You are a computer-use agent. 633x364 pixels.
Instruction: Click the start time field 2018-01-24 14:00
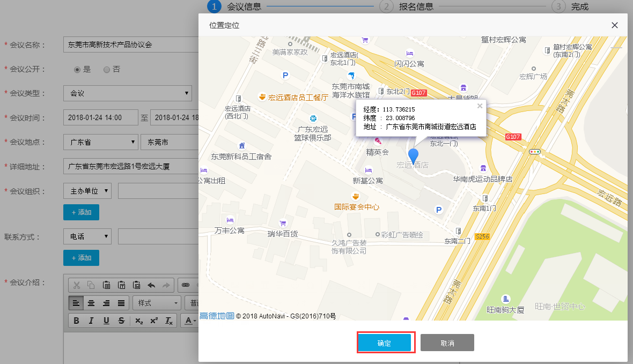click(x=100, y=117)
